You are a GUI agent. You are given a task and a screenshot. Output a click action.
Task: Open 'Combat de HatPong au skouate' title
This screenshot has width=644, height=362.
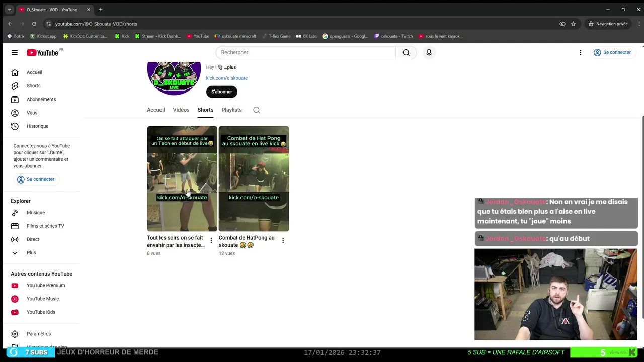(x=247, y=241)
